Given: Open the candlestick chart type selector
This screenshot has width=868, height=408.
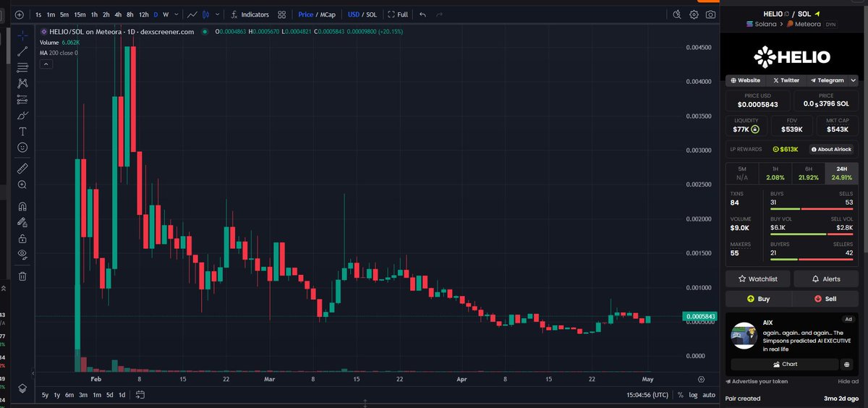Looking at the screenshot, I should (206, 14).
